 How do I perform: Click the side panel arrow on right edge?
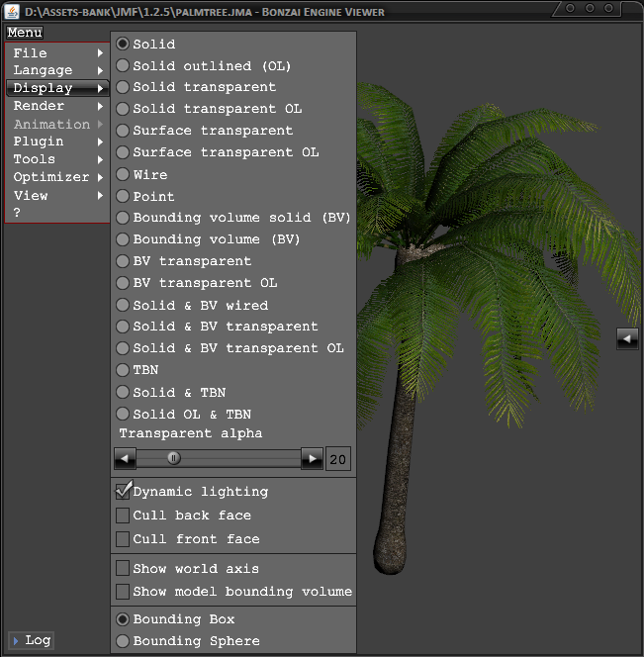click(627, 338)
